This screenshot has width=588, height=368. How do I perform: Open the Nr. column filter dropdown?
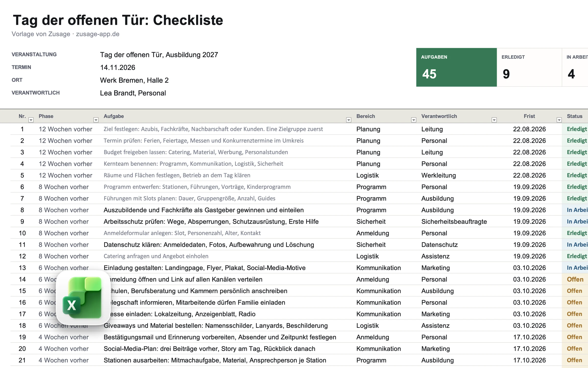(x=31, y=120)
